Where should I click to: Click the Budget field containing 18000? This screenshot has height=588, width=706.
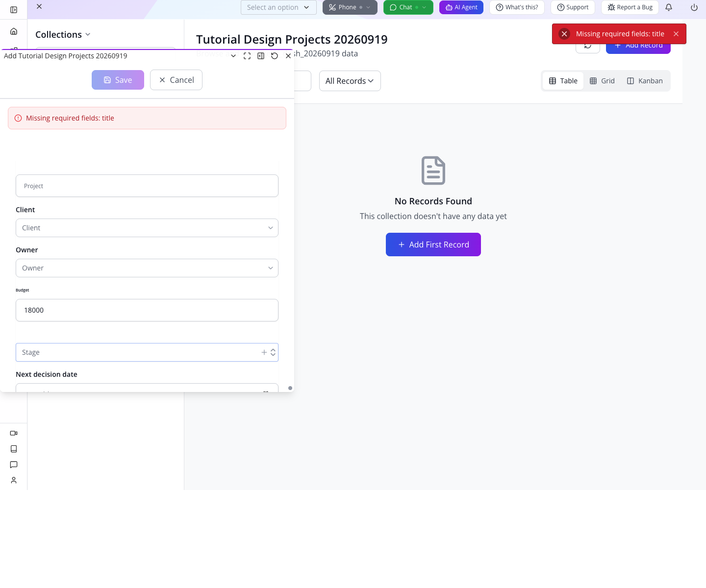coord(147,310)
